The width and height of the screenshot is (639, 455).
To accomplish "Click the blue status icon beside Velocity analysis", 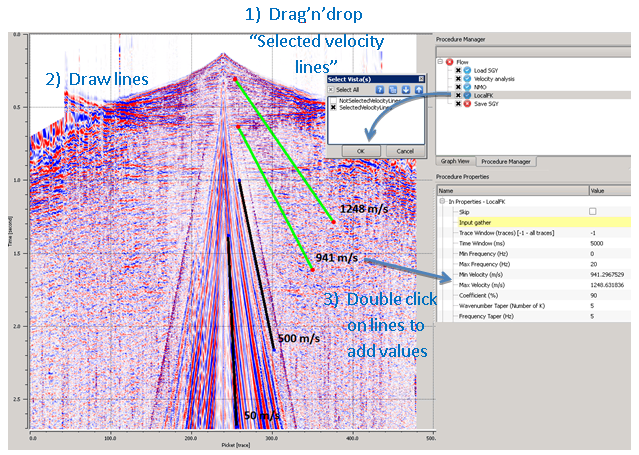I will pos(468,79).
